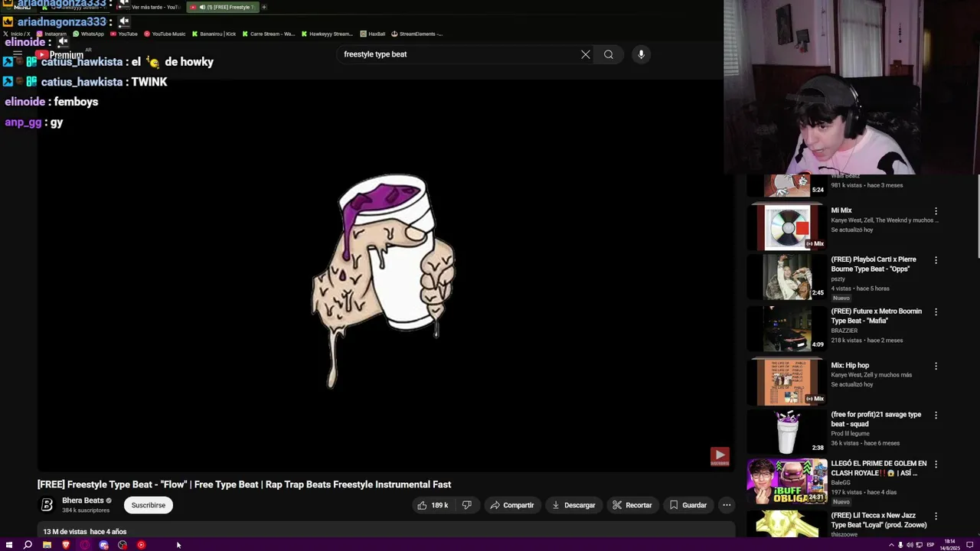Open the StreamElements bookmark
Viewport: 980px width, 551px height.
(416, 34)
